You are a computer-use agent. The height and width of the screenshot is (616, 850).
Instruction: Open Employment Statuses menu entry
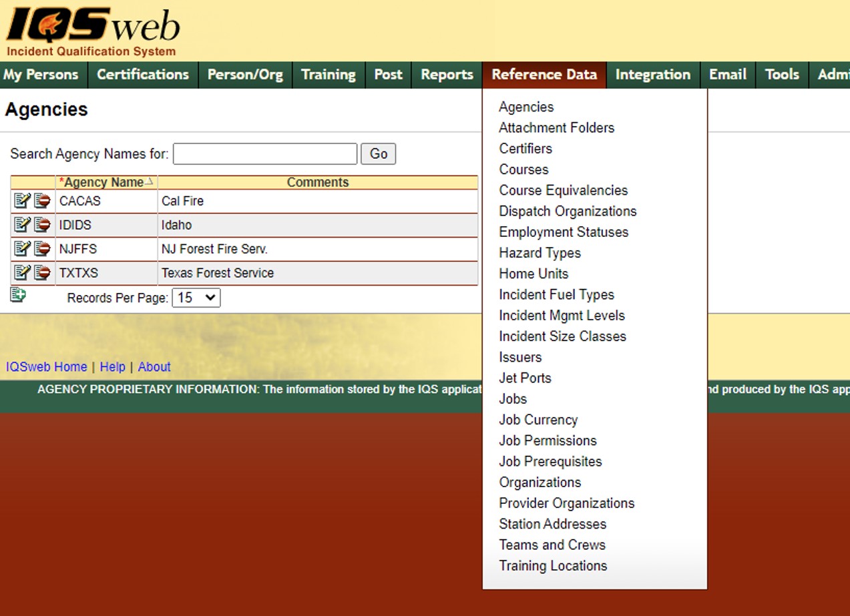click(564, 232)
